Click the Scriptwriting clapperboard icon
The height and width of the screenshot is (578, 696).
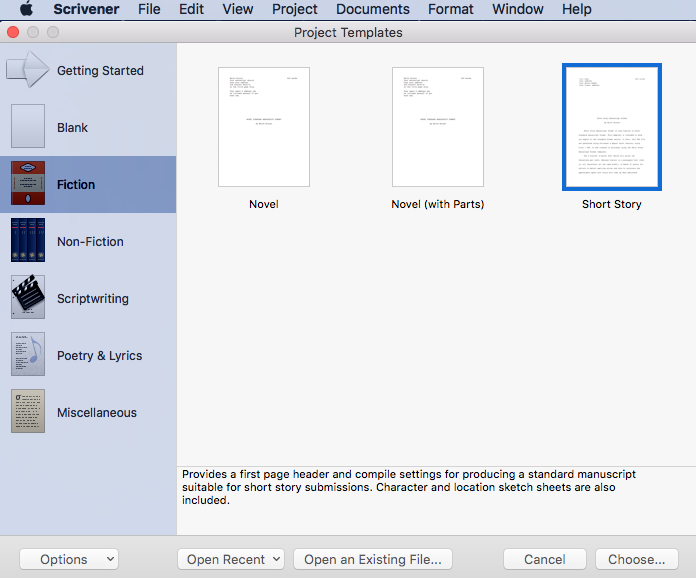click(28, 297)
